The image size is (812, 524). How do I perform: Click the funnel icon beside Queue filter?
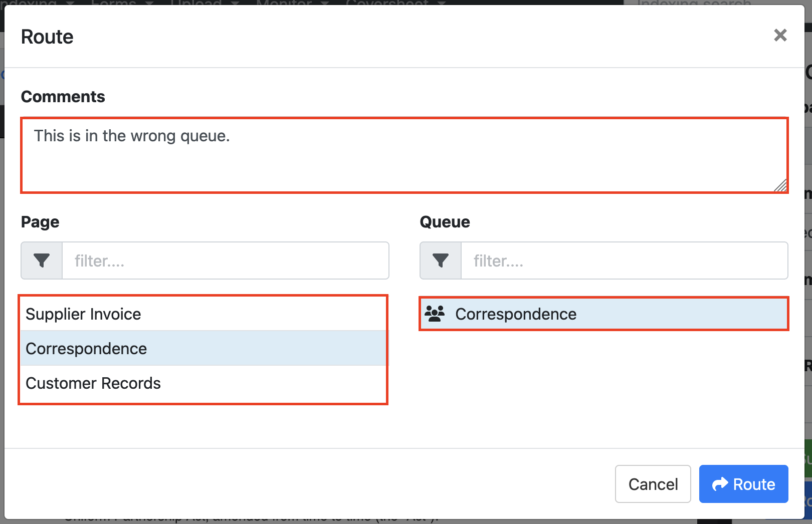click(441, 260)
